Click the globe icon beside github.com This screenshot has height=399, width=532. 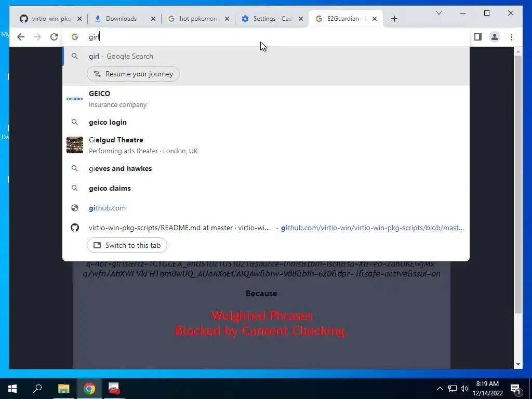(x=75, y=208)
